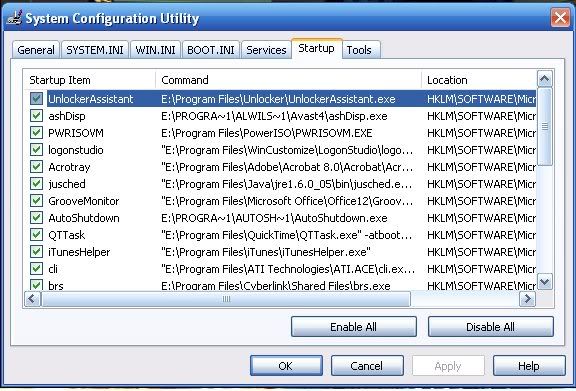The width and height of the screenshot is (576, 391).
Task: Click the Avast4\ashDisp.exe command path
Action: 274,116
